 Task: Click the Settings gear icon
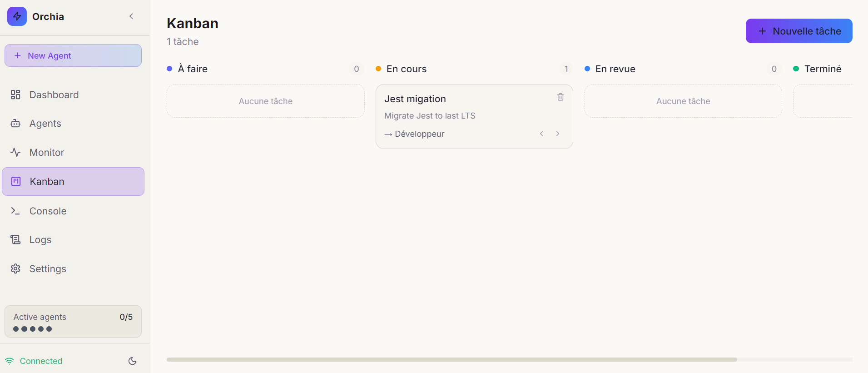(x=15, y=269)
